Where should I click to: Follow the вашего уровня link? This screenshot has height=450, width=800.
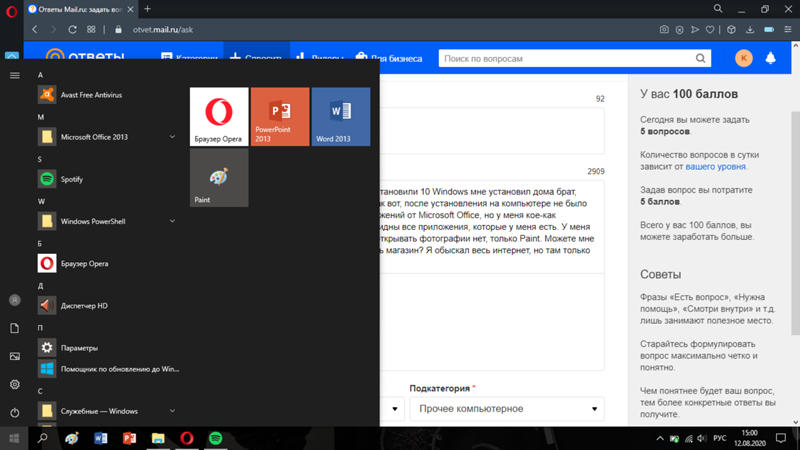coord(715,166)
